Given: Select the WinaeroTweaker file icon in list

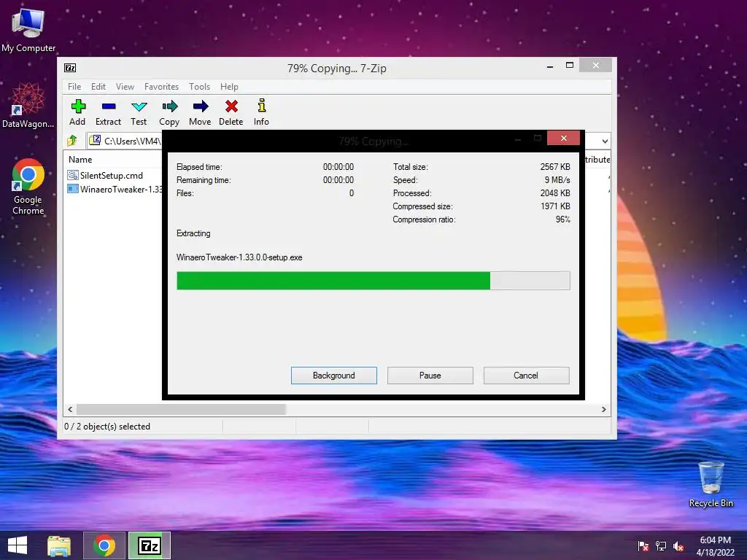Looking at the screenshot, I should [x=73, y=189].
